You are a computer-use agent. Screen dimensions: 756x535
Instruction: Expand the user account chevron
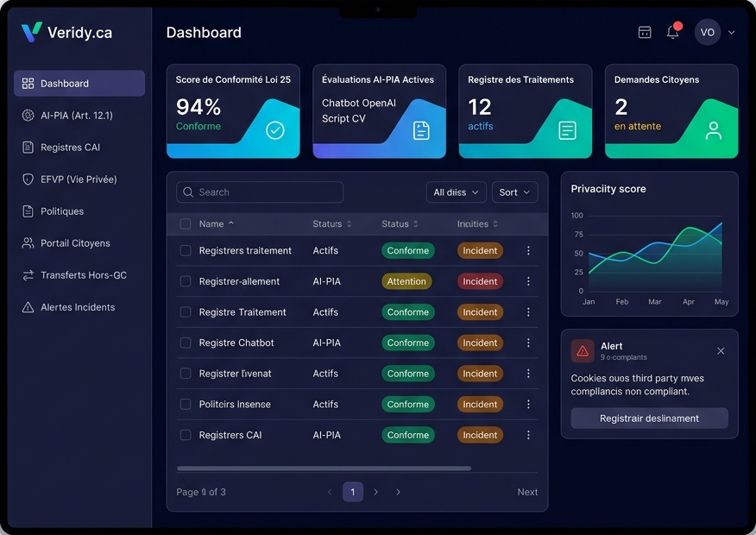tap(732, 32)
